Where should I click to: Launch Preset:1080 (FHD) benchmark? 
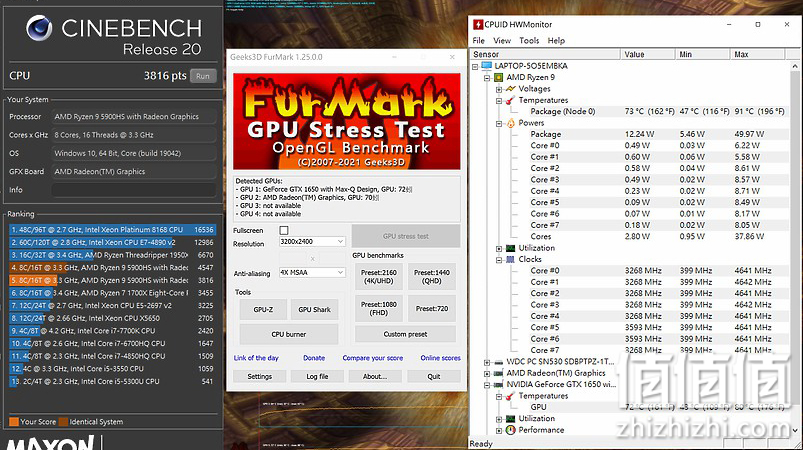(x=378, y=308)
